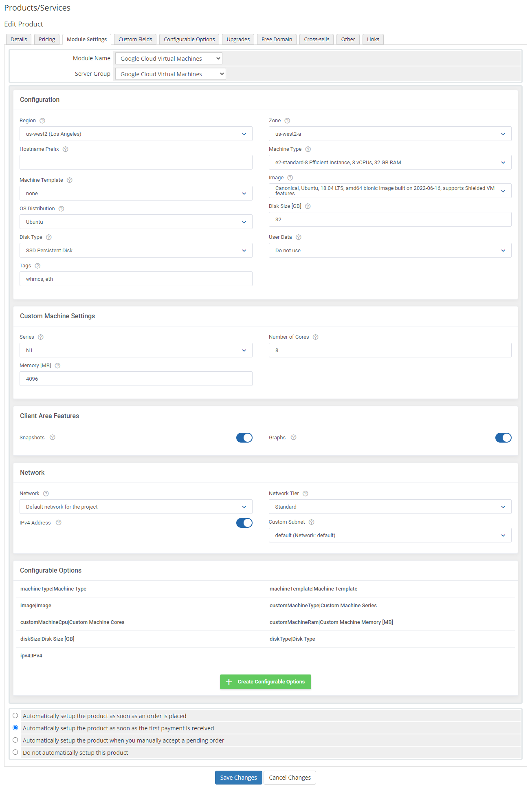Switch to the Details tab
Image resolution: width=532 pixels, height=789 pixels.
pyautogui.click(x=19, y=39)
